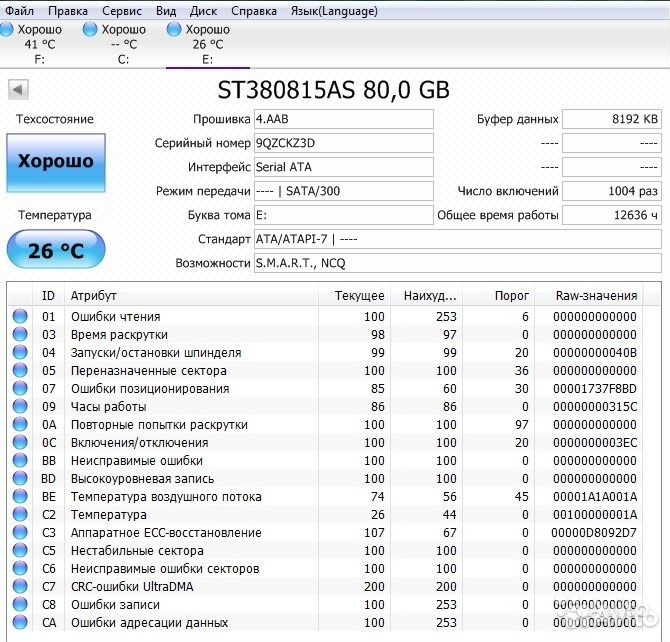Image resolution: width=670 pixels, height=642 pixels.
Task: Click status icon for C5 Нестабильные сектора
Action: (x=20, y=550)
